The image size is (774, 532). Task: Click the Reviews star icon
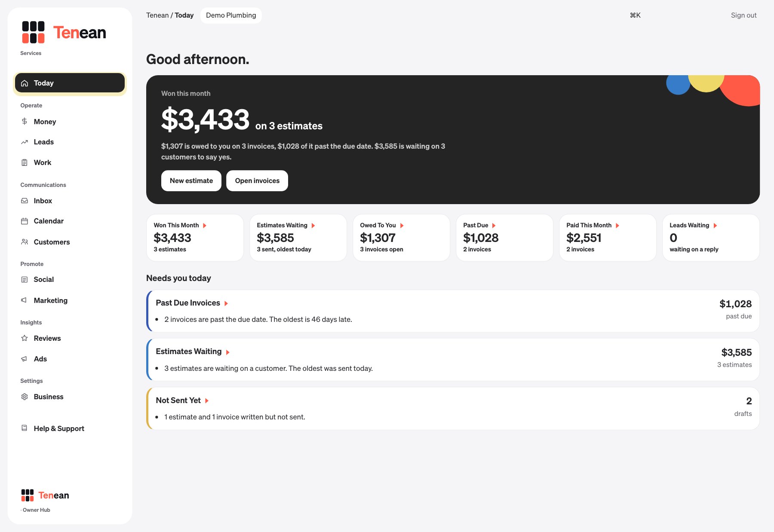[x=25, y=338]
